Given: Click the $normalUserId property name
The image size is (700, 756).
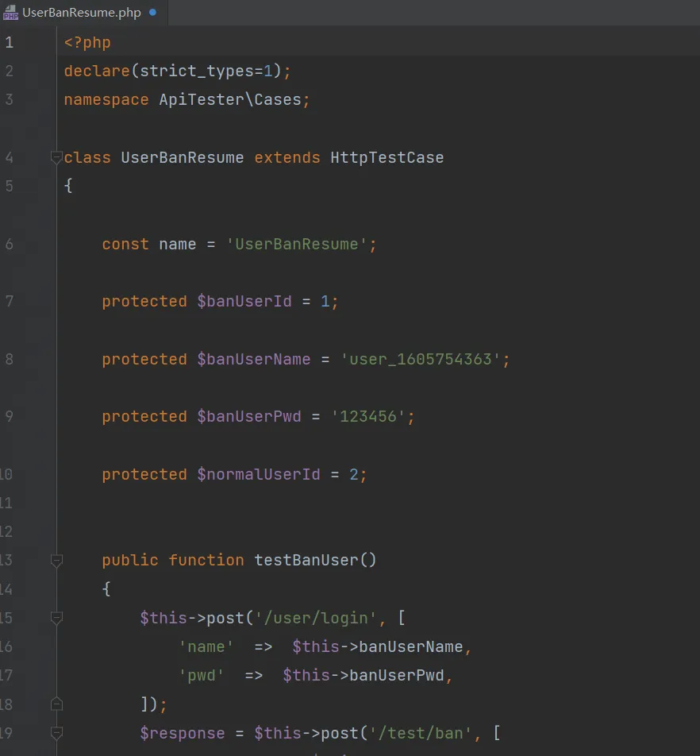Looking at the screenshot, I should pyautogui.click(x=259, y=474).
